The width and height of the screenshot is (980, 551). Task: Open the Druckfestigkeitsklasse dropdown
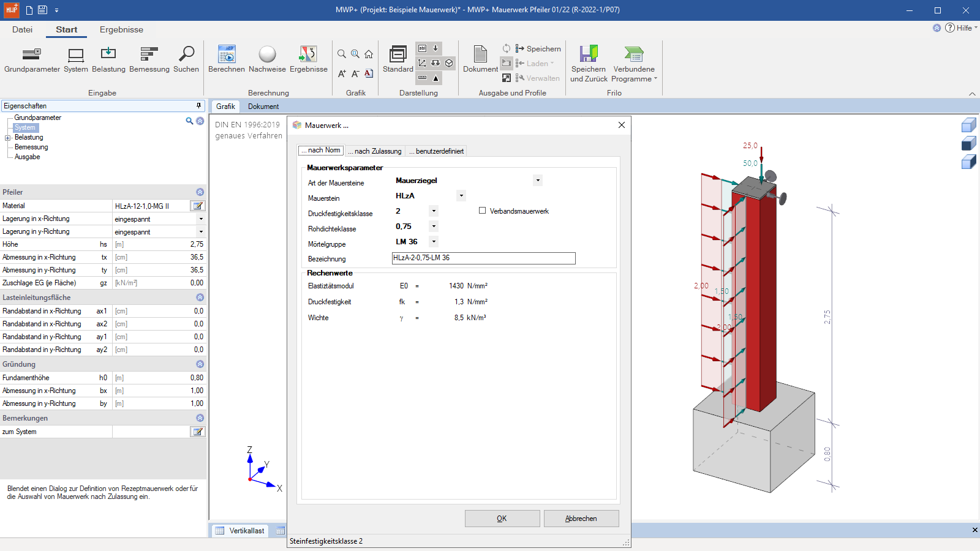point(434,211)
